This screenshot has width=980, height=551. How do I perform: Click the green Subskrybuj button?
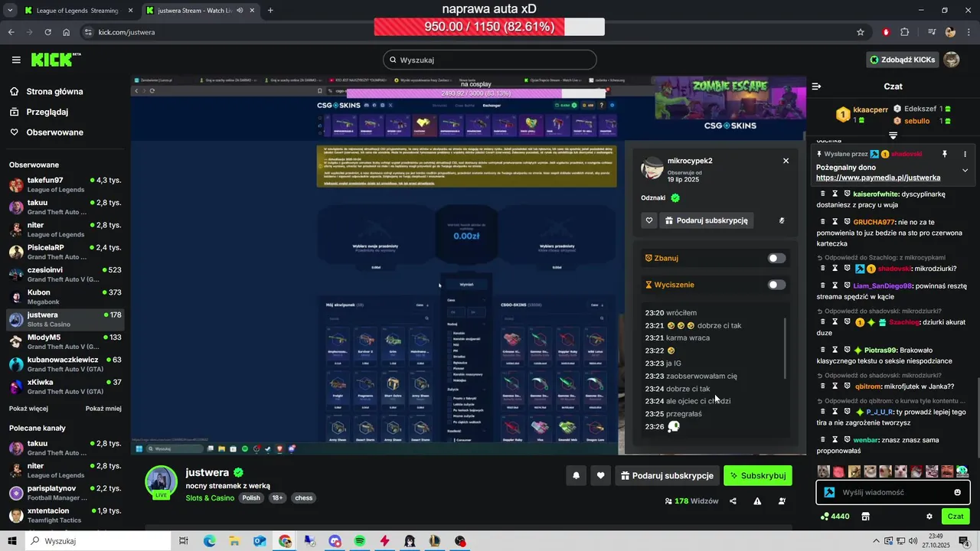pyautogui.click(x=758, y=476)
